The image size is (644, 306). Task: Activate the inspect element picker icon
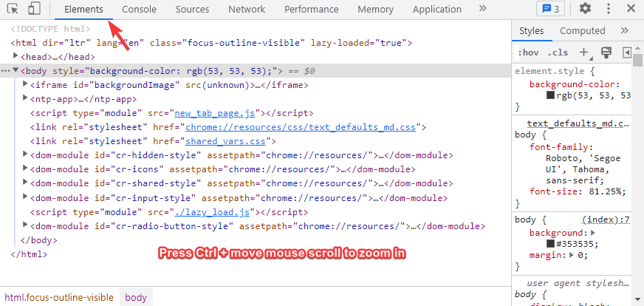13,9
